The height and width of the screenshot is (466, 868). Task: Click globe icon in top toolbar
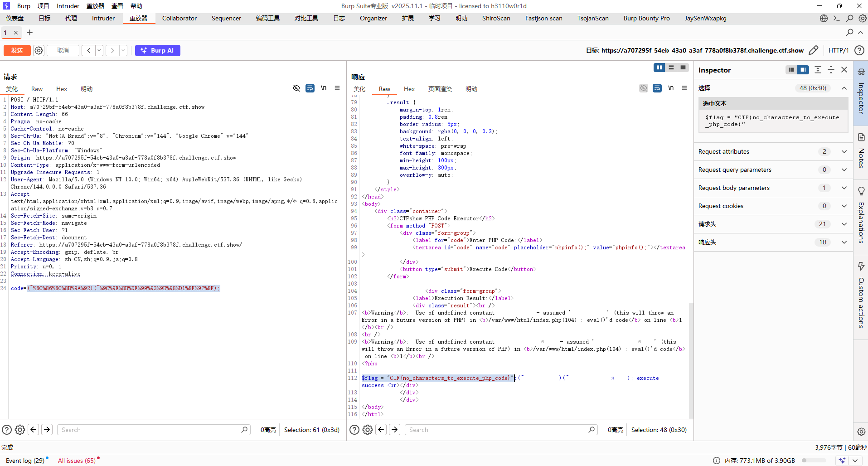[824, 18]
